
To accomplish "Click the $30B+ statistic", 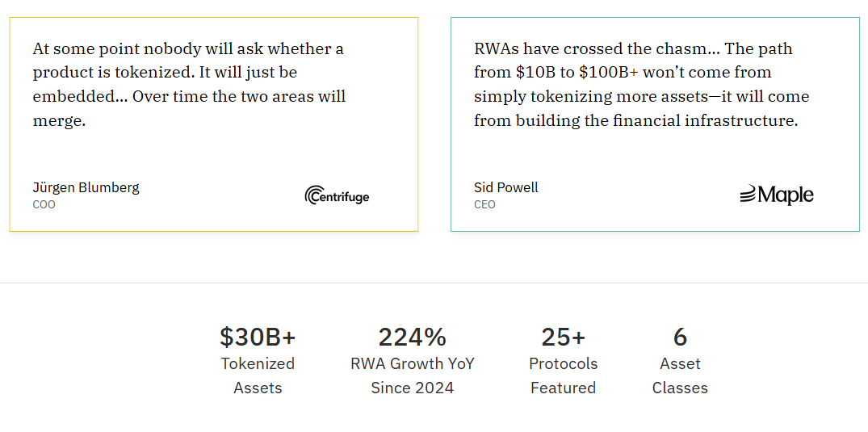I will (x=258, y=337).
